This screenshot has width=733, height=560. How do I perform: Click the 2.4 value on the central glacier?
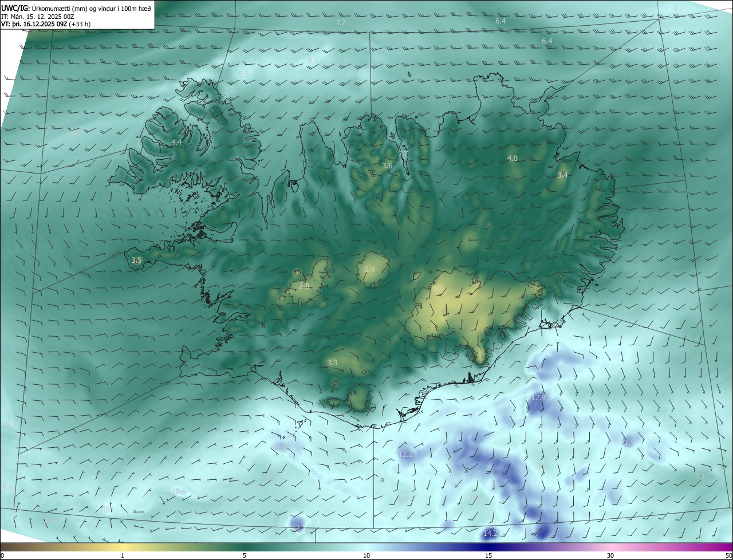[x=369, y=269]
